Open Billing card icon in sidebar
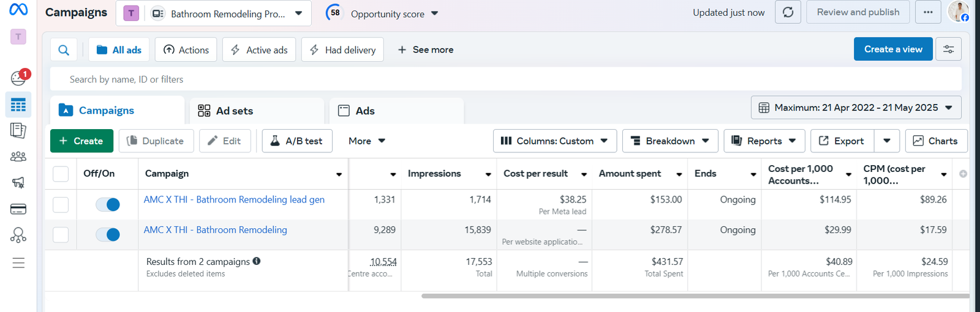The image size is (980, 312). (18, 209)
